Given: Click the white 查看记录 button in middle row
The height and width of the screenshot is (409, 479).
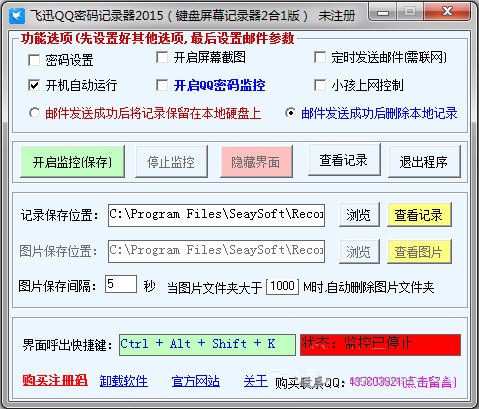Looking at the screenshot, I should [x=344, y=160].
